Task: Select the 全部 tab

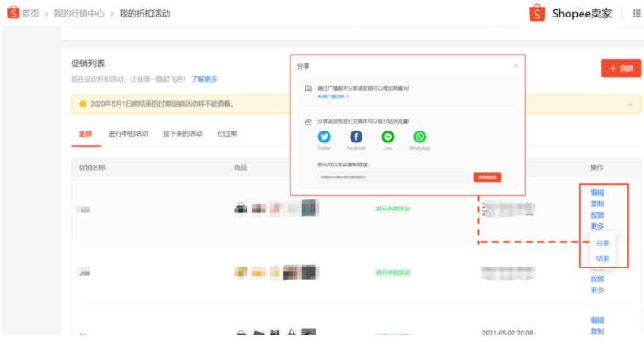Action: tap(86, 134)
